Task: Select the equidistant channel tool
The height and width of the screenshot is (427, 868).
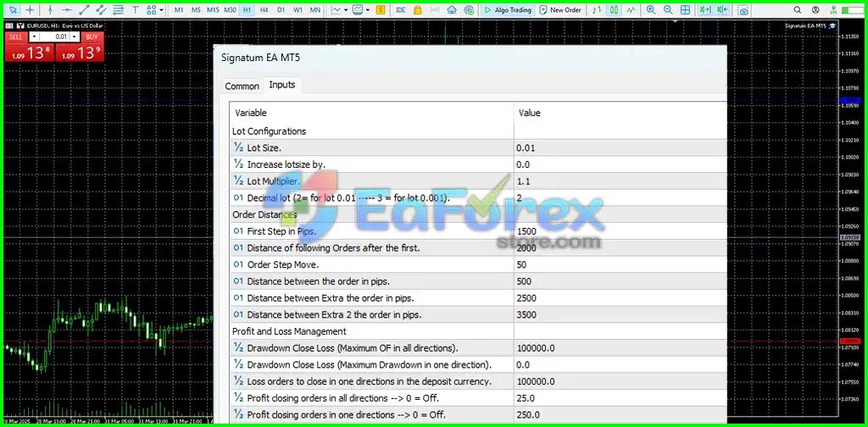Action: coord(101,10)
